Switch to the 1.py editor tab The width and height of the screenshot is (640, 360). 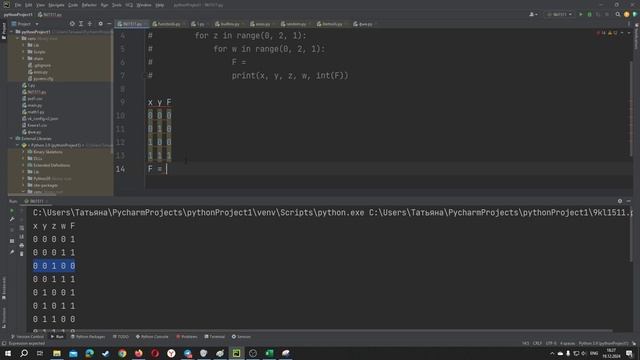point(199,24)
